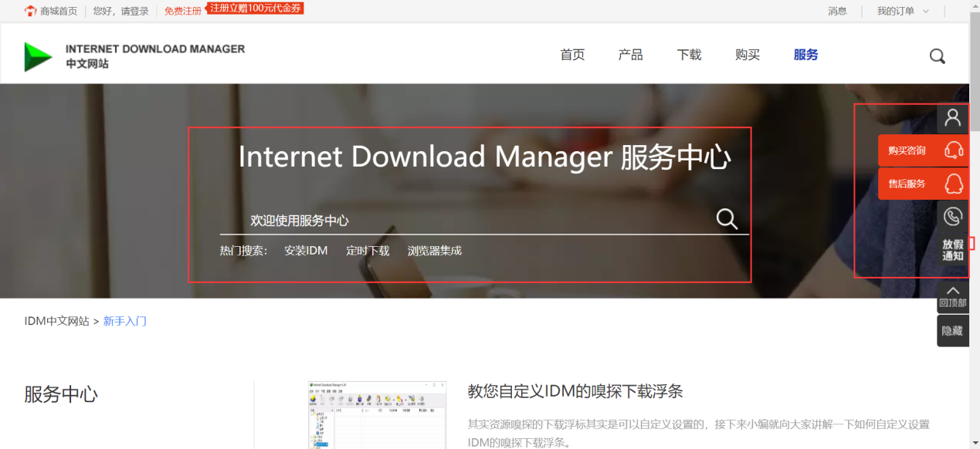Go to the 下载 navigation tab
This screenshot has width=980, height=449.
pyautogui.click(x=689, y=55)
